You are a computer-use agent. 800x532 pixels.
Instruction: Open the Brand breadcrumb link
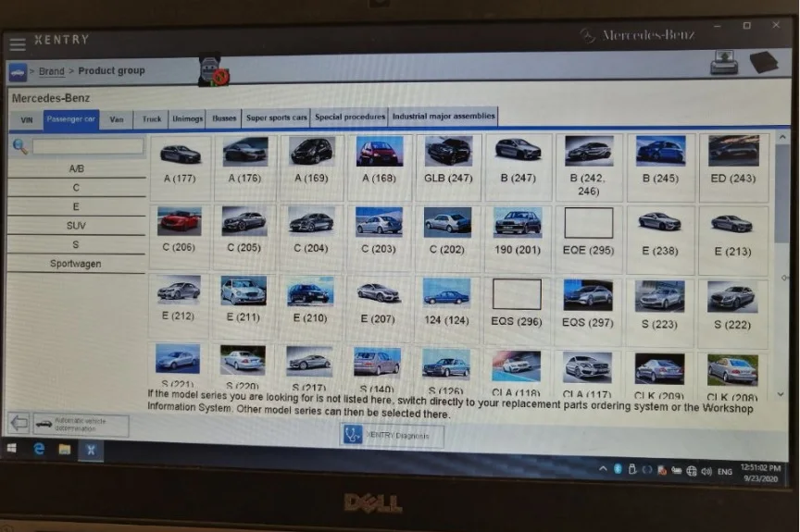pyautogui.click(x=52, y=71)
